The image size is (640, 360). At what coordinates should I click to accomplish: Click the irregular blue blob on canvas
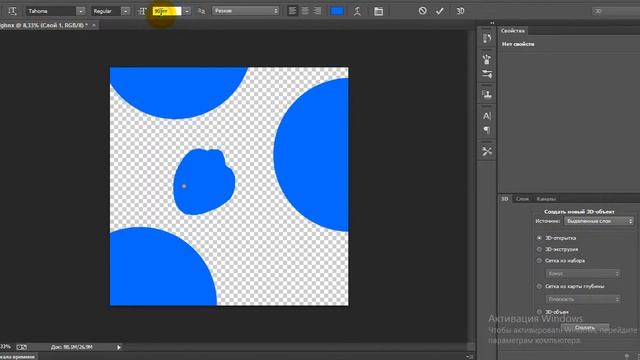[204, 181]
